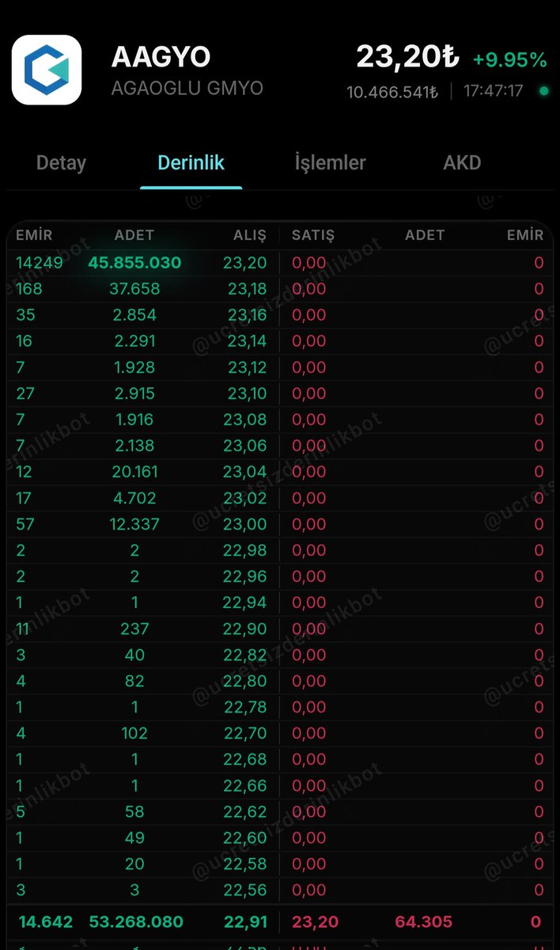Tap total order count 14.642
560x950 pixels.
(x=46, y=921)
